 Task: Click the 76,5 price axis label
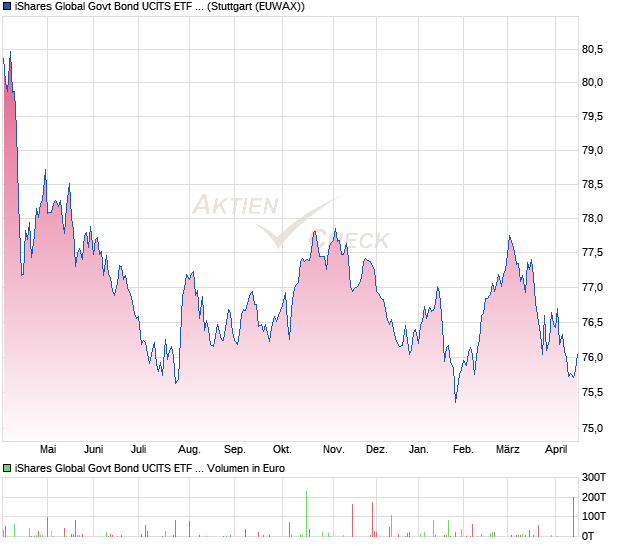592,322
